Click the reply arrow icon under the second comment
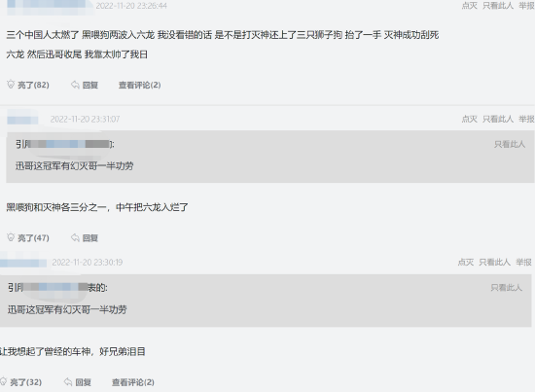 point(75,237)
